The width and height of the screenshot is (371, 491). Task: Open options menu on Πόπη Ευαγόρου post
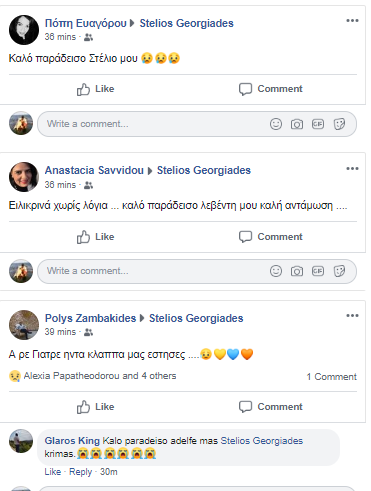[352, 21]
